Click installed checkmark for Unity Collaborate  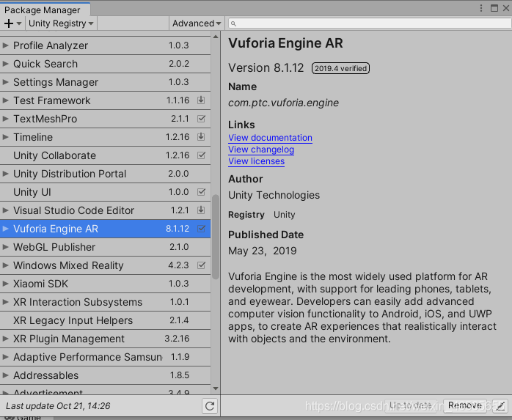(x=202, y=155)
